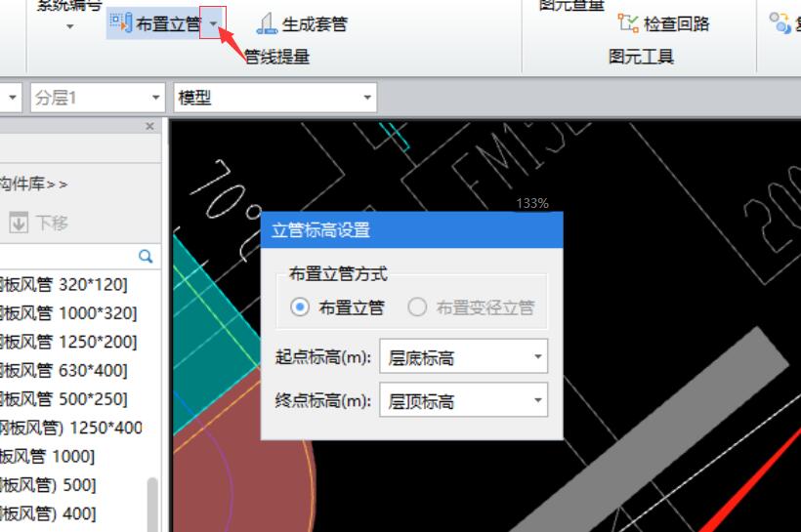This screenshot has width=801, height=532.
Task: Open the 分层1 dropdown
Action: [x=98, y=97]
